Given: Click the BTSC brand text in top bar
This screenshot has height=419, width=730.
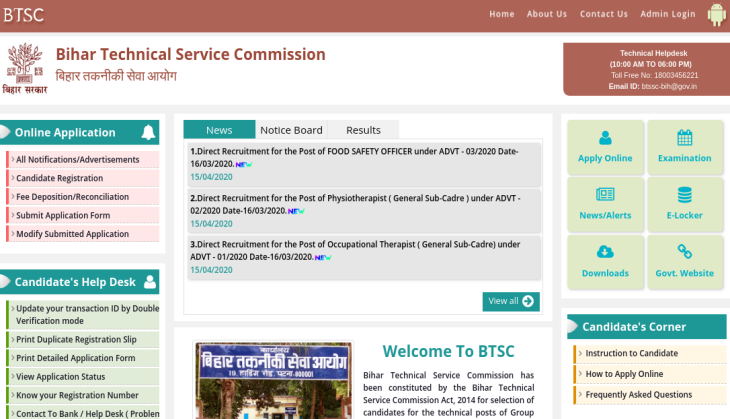Looking at the screenshot, I should (23, 15).
